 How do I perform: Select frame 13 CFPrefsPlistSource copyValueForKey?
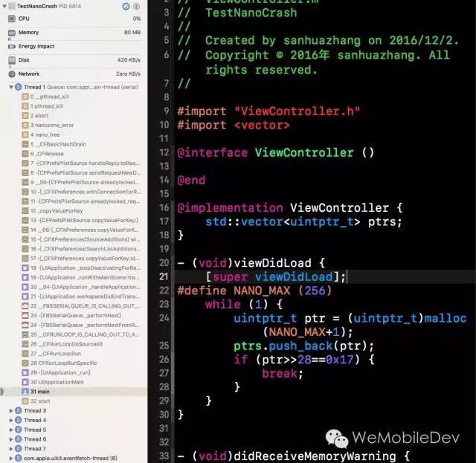point(81,220)
